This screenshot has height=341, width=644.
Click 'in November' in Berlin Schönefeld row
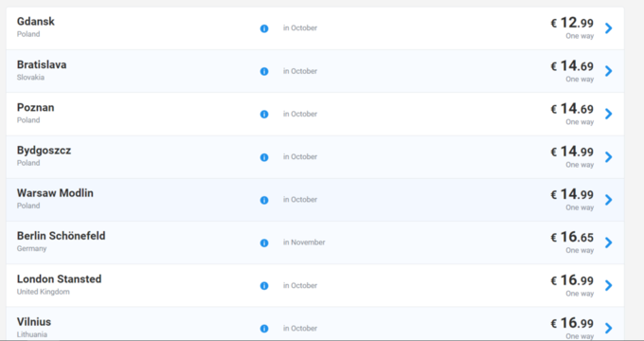pyautogui.click(x=304, y=242)
